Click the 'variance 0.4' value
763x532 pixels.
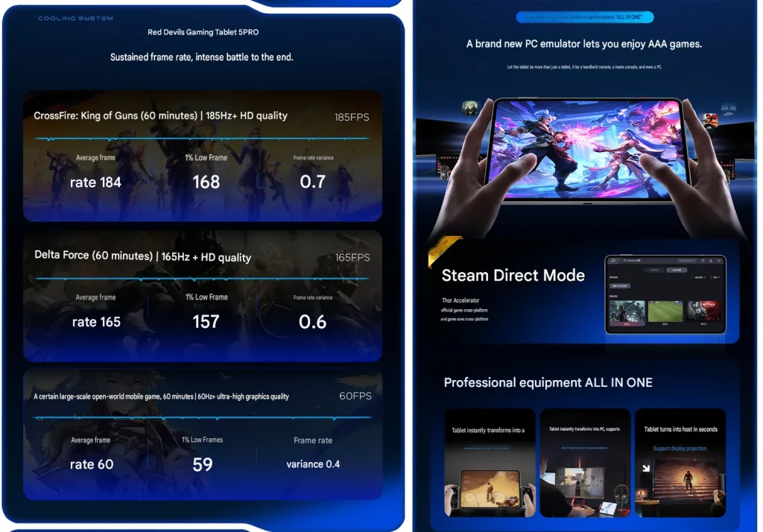pos(313,464)
